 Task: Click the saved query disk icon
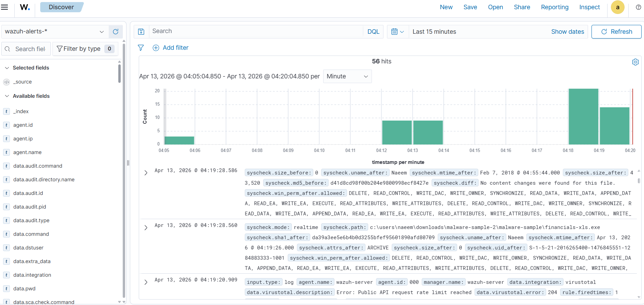(x=141, y=32)
